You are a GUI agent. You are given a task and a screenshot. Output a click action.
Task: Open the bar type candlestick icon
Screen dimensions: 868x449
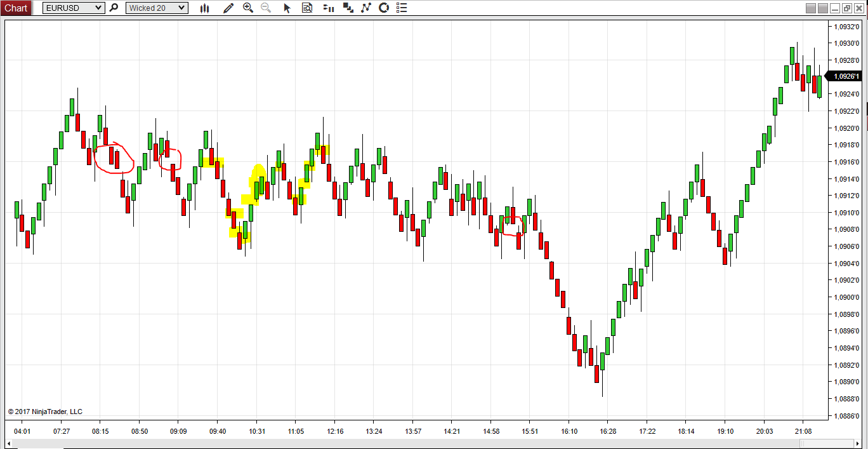tap(204, 8)
